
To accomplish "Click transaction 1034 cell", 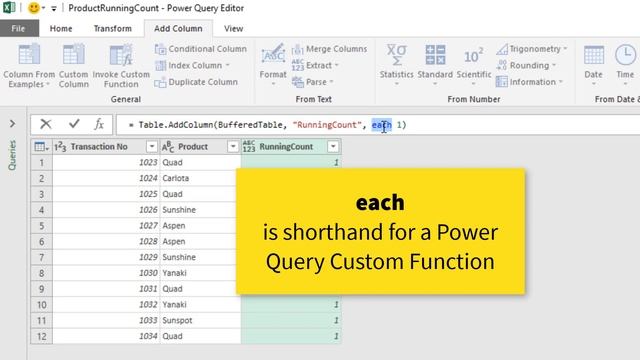I will tap(106, 336).
